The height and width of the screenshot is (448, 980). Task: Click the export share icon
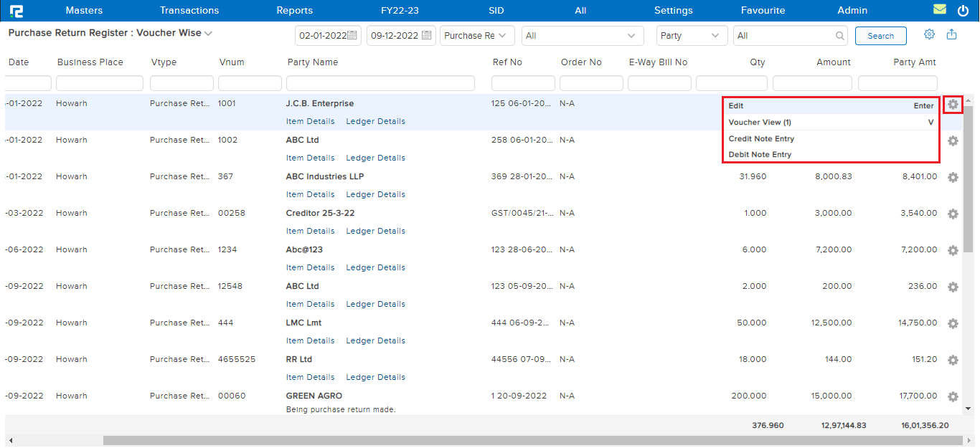[951, 34]
